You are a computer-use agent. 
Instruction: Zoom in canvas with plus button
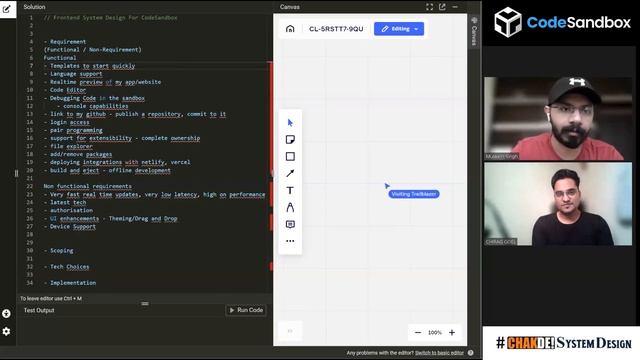[452, 333]
